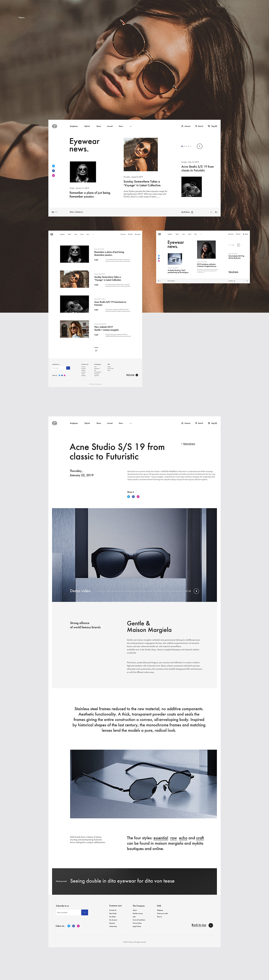
Task: Click the Facebook icon beside 'Follow Us' in the article footer
Action: pyautogui.click(x=73, y=926)
